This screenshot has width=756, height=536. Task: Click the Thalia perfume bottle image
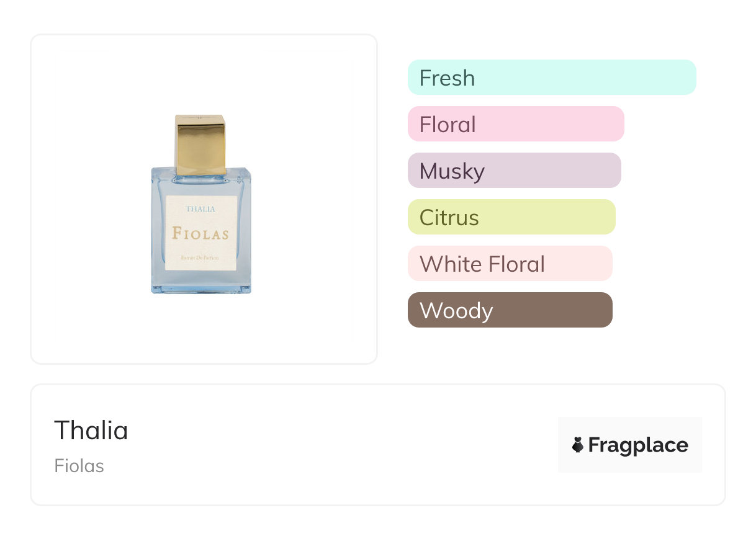[201, 204]
